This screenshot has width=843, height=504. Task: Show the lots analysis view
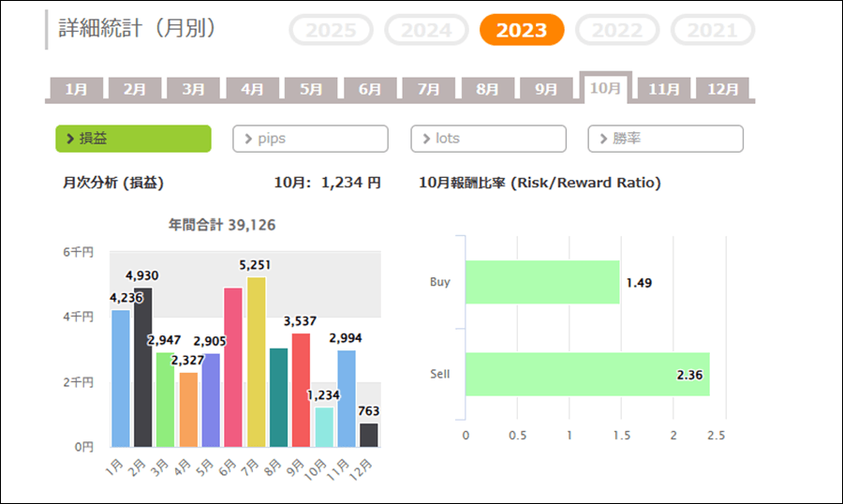pos(488,139)
